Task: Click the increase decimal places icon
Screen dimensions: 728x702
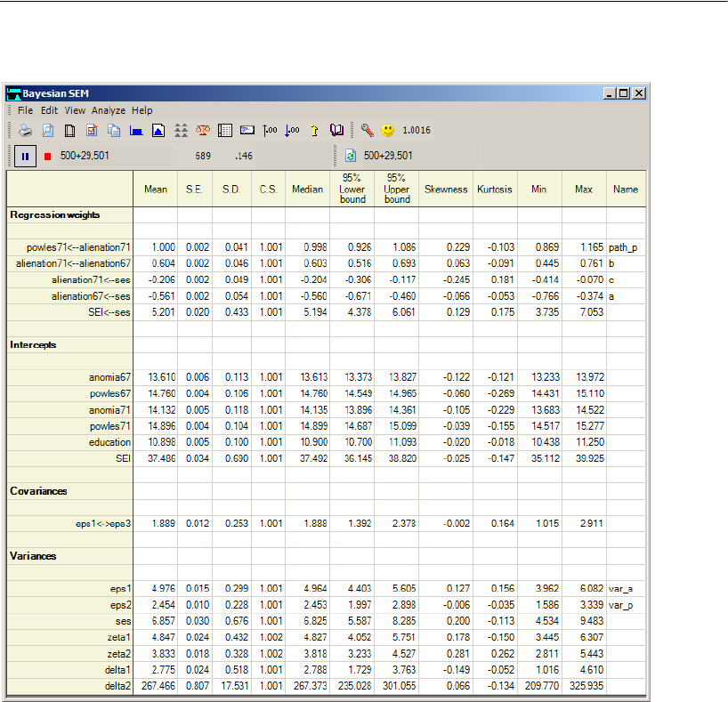Action: (270, 130)
